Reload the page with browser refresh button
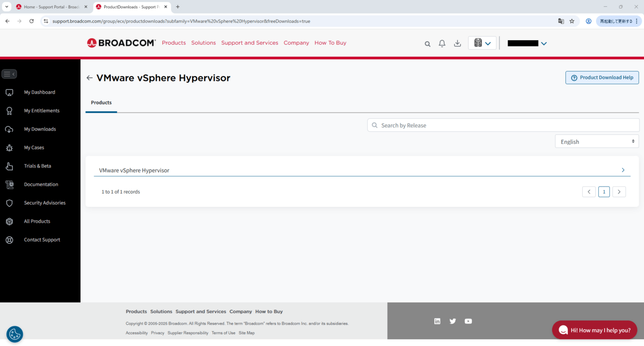This screenshot has height=346, width=644. tap(32, 21)
